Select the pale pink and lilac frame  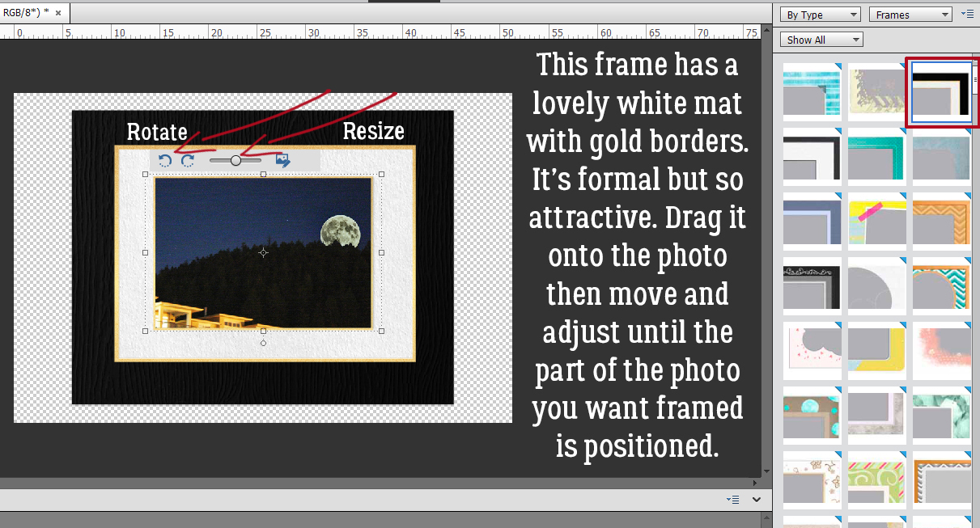coord(876,416)
